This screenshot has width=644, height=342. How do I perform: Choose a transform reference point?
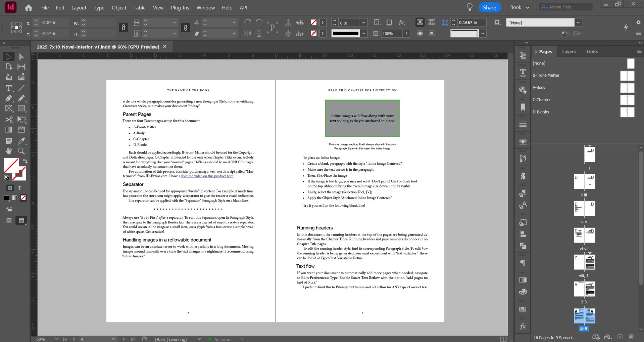(x=16, y=28)
